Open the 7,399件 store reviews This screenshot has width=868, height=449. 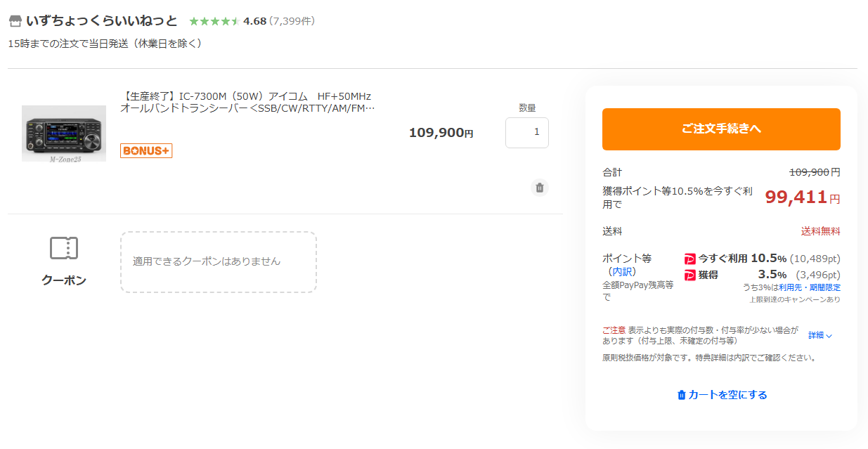tap(292, 21)
